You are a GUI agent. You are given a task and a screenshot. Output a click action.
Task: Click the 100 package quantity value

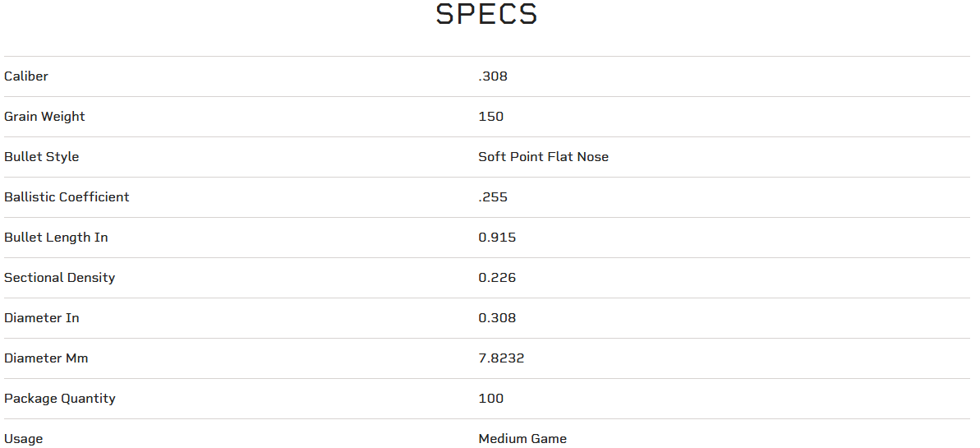pos(491,399)
